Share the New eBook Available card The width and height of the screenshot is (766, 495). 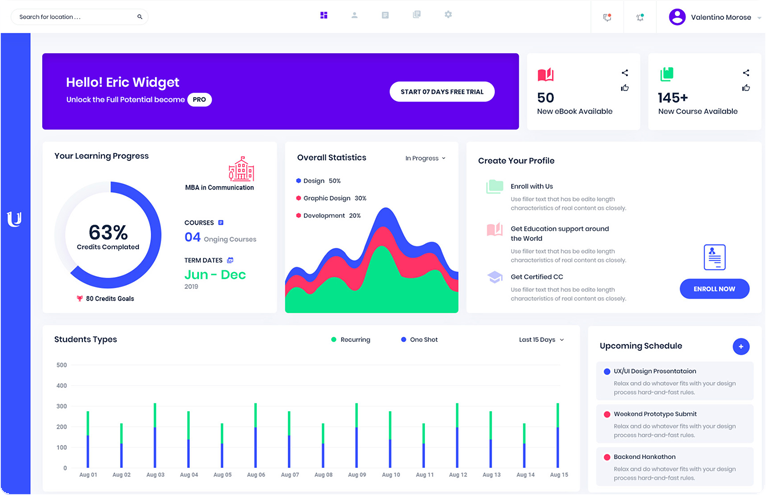click(x=625, y=72)
